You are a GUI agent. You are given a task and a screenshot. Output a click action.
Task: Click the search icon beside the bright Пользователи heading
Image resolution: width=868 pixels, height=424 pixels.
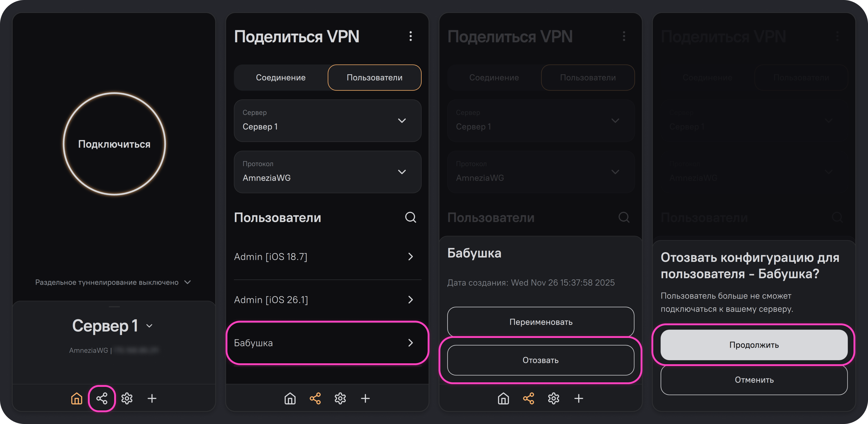pos(410,217)
